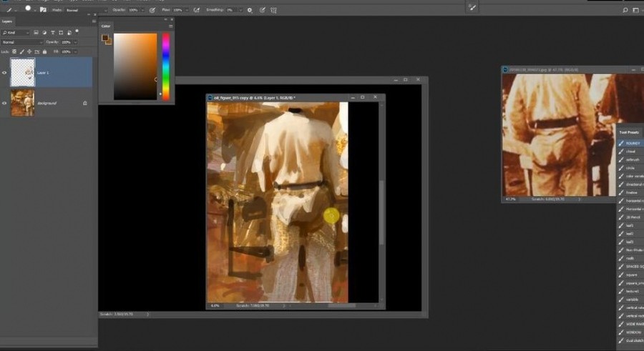
Task: Click the oil_figure document zoom percentage field
Action: point(215,305)
